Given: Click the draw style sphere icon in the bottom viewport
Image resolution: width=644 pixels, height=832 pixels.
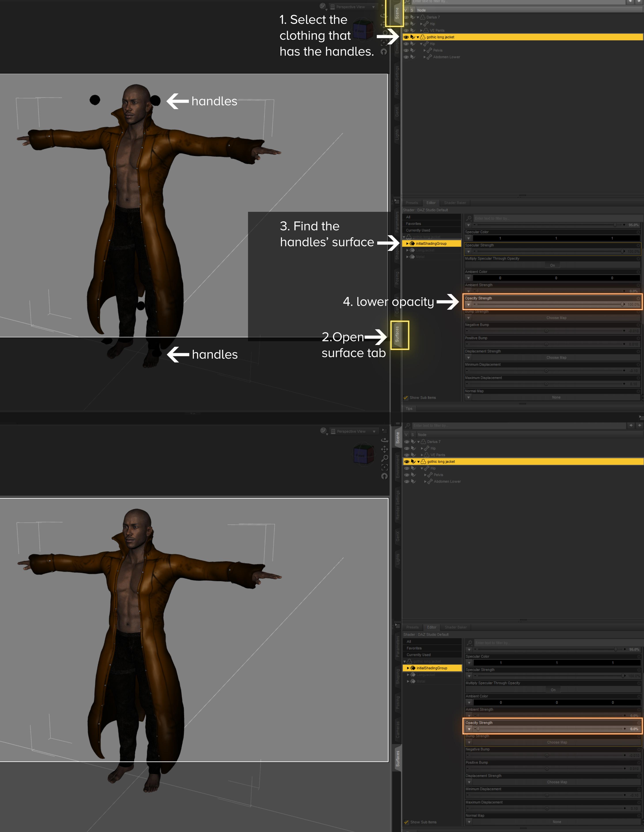Looking at the screenshot, I should click(x=323, y=431).
